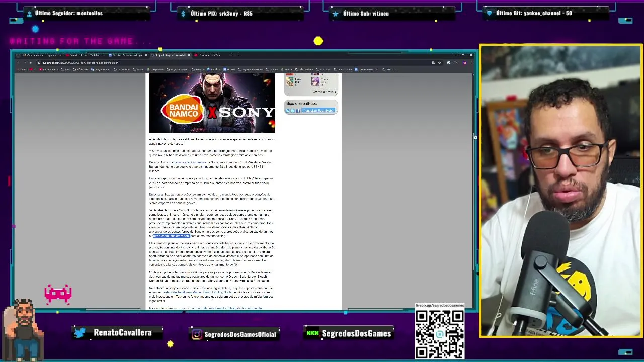Click the 'Ver mais' link in sidebar
Image resolution: width=644 pixels, height=362 pixels.
324,92
